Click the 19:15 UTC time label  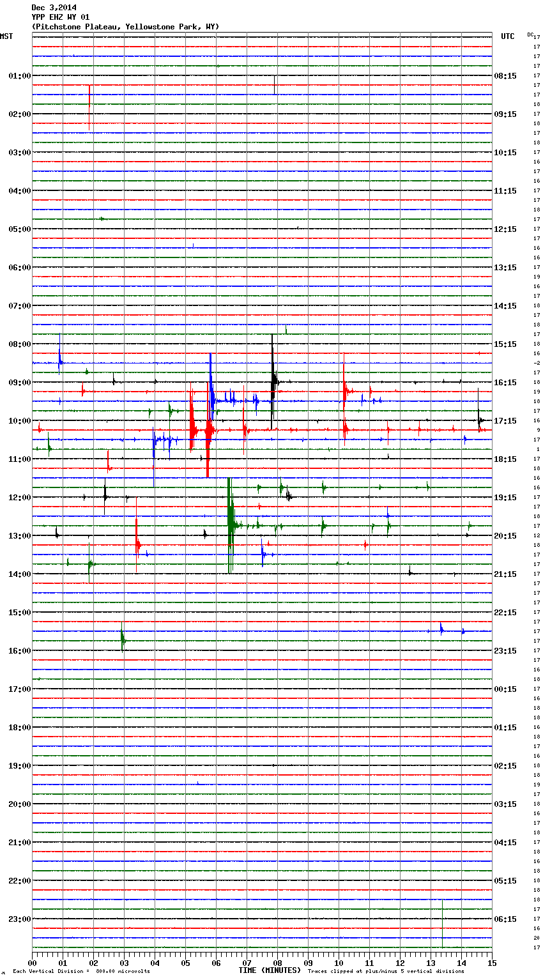[x=505, y=498]
